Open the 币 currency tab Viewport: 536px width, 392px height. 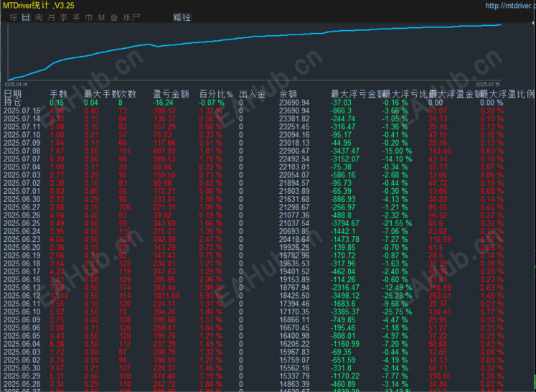tap(88, 17)
